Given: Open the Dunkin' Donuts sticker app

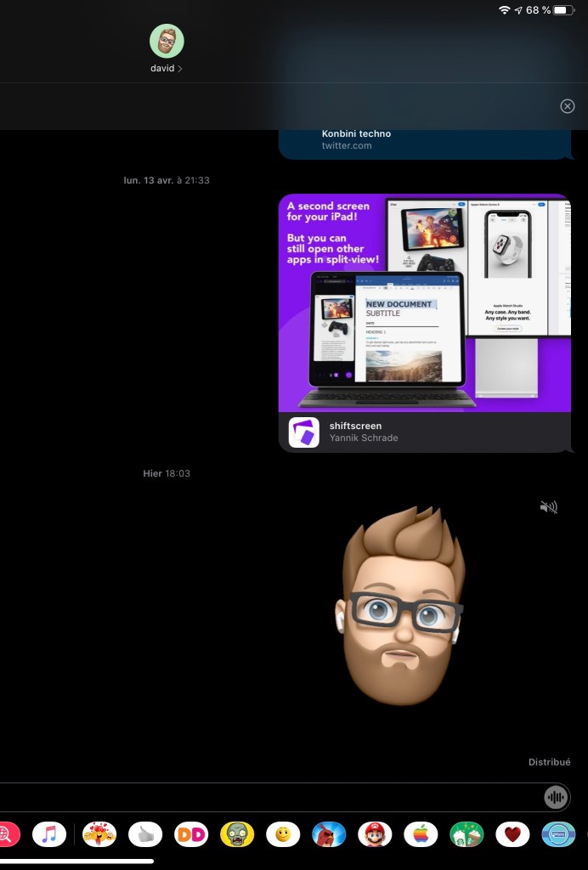Looking at the screenshot, I should 191,834.
